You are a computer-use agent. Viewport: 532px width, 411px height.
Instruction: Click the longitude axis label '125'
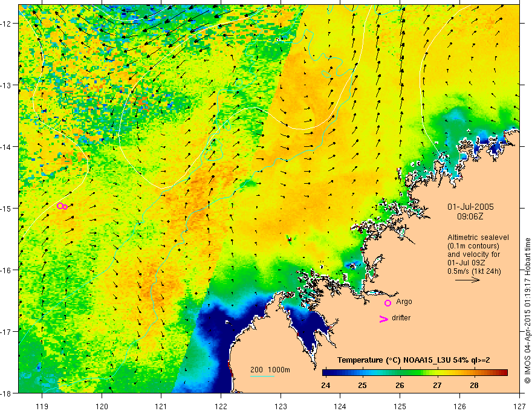click(400, 406)
